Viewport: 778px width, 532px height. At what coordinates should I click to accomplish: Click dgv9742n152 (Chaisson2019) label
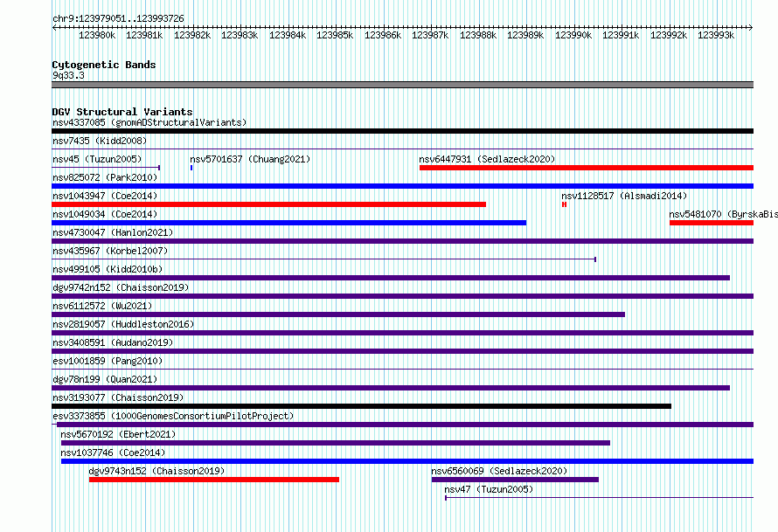(x=121, y=287)
